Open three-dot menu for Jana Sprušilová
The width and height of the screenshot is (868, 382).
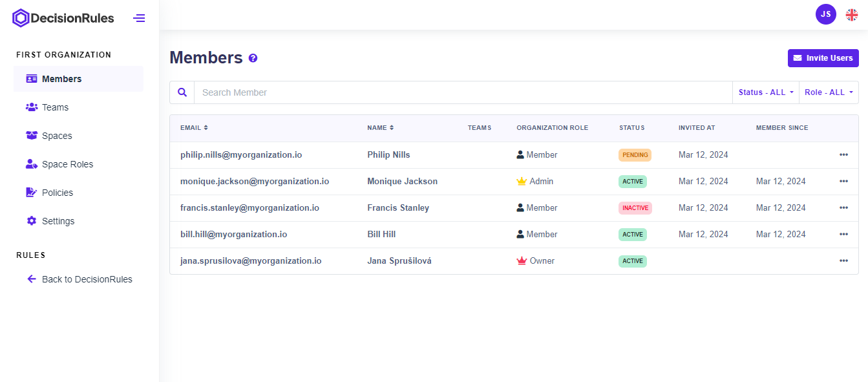[843, 260]
